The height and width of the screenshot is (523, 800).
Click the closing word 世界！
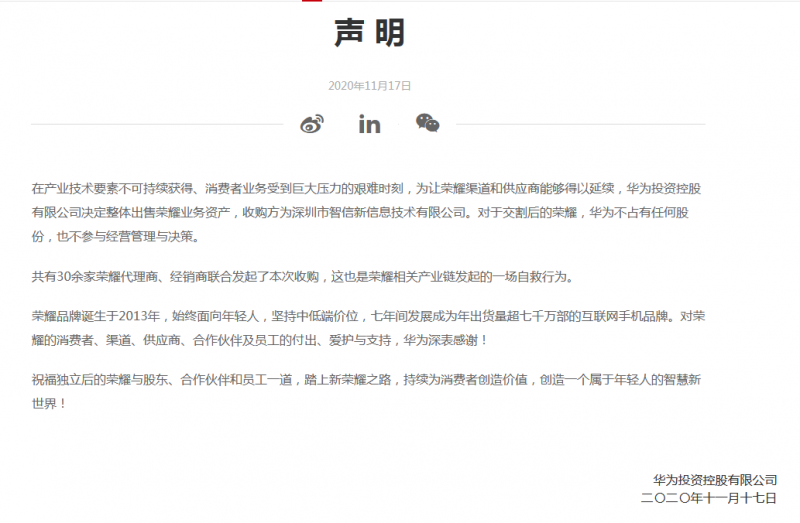(x=49, y=404)
